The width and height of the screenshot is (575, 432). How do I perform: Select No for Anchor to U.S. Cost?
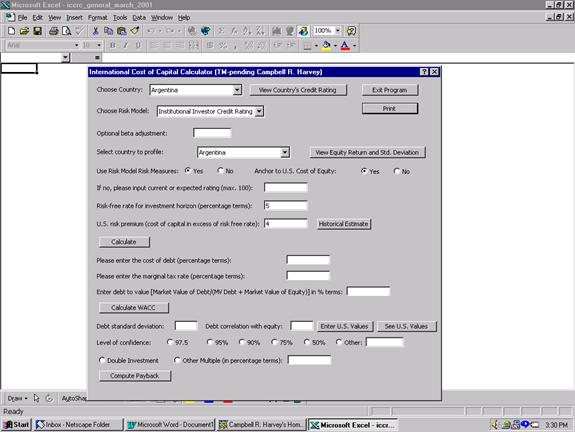coord(396,171)
